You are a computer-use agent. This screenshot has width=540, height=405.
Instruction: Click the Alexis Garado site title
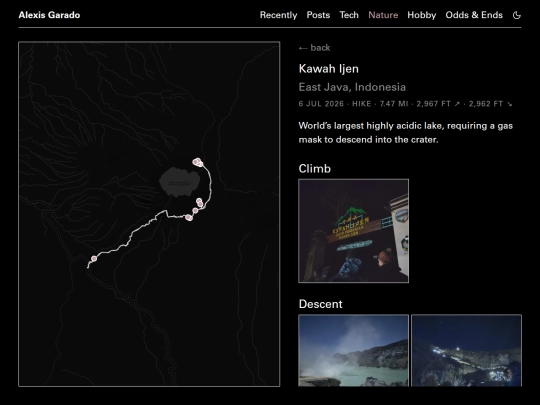(49, 15)
